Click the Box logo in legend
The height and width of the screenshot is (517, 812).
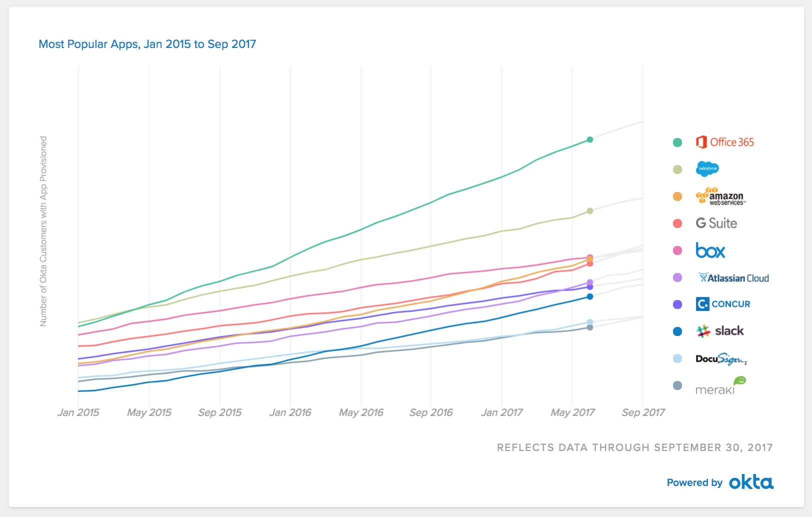coord(710,250)
